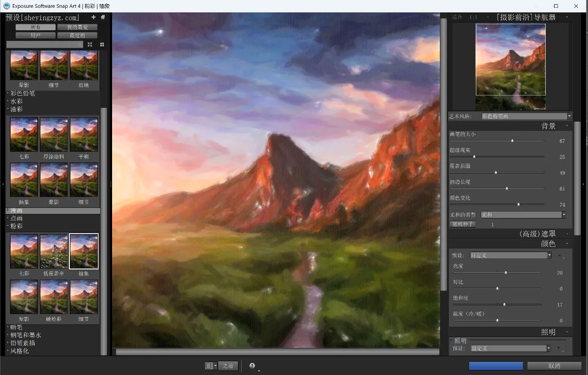Viewport: 588px width, 375px height.
Task: Select 粉彩 硬粉彩 preset thumbnail
Action: tap(54, 297)
